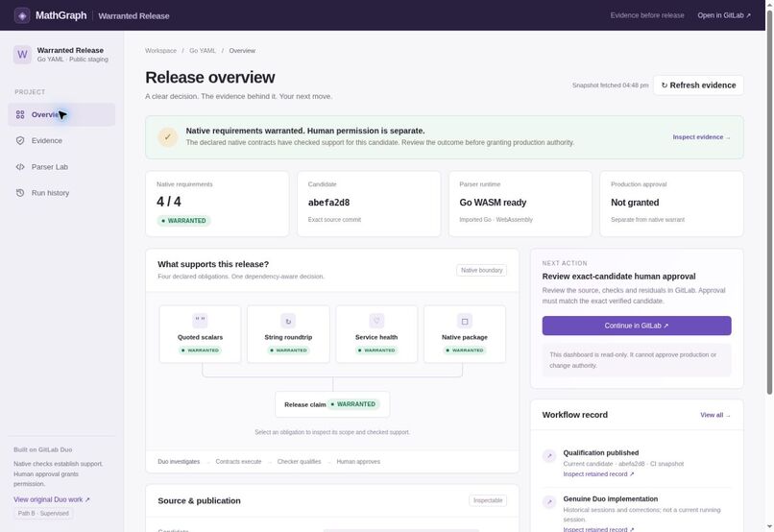Click the Refresh evidence button
Screen dimensions: 774x532
click(x=698, y=85)
